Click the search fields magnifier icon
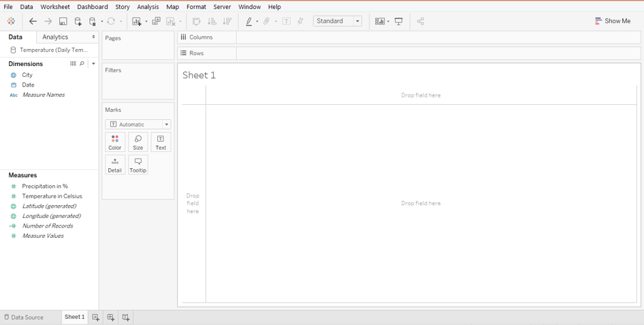Screen dimensions: 644x325 coord(82,63)
